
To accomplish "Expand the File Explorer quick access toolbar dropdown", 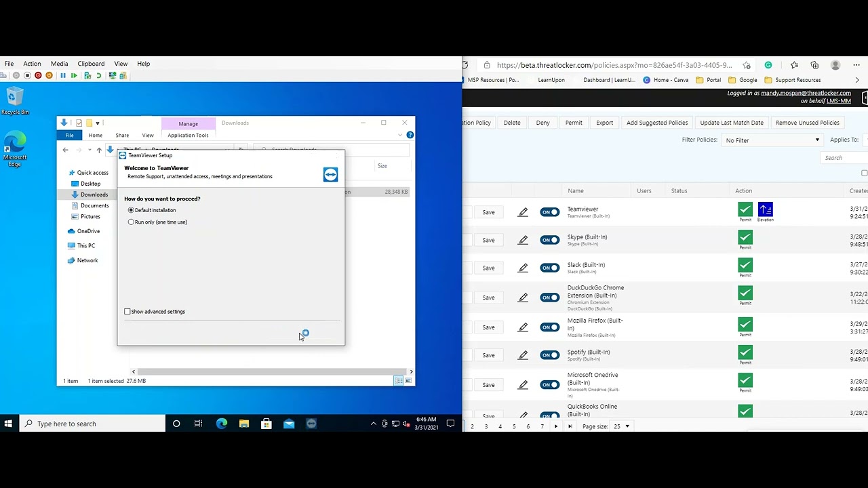I will point(98,123).
